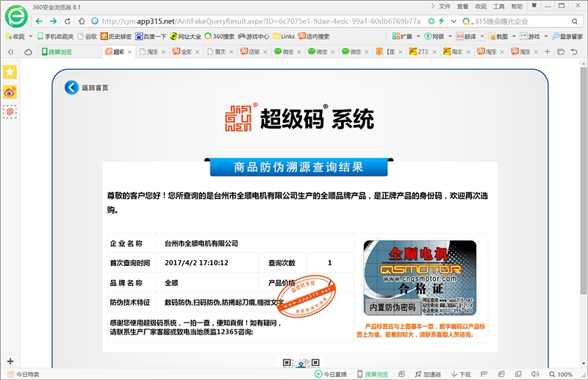Image resolution: width=588 pixels, height=380 pixels.
Task: Click the sidebar collapse arrow left of the tabs
Action: point(10,51)
